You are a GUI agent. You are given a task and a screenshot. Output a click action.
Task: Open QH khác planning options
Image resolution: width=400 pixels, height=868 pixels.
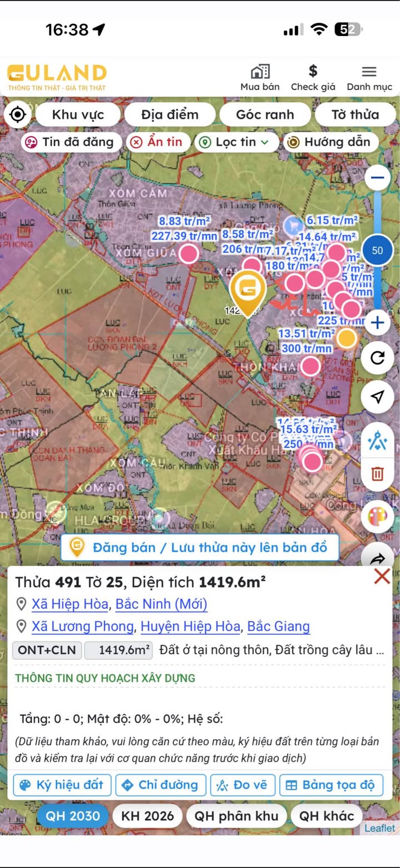[x=326, y=816]
